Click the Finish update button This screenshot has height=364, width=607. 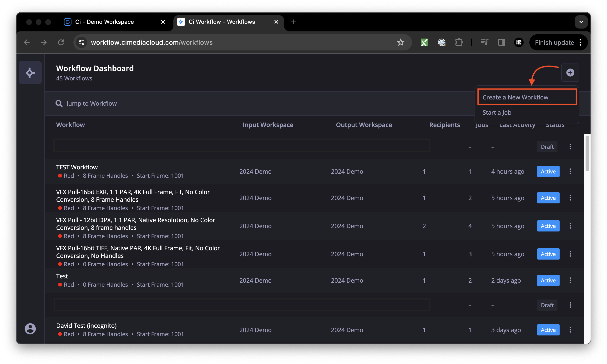[554, 42]
